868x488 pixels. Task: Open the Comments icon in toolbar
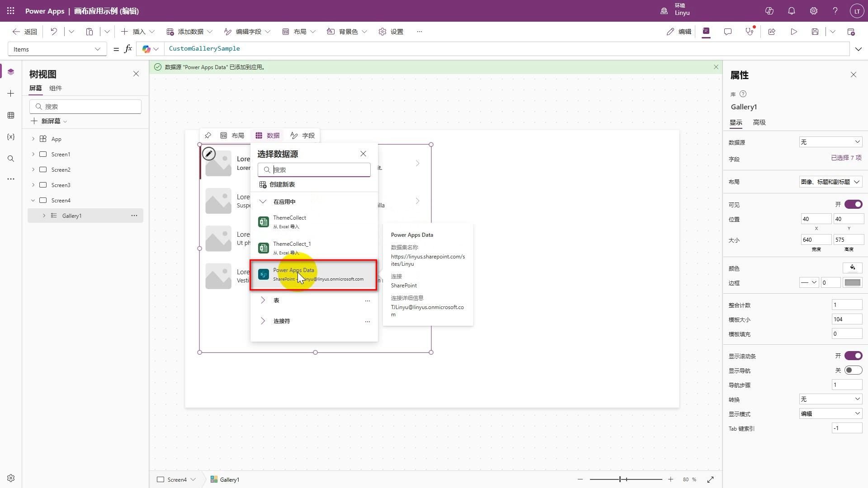pos(728,32)
